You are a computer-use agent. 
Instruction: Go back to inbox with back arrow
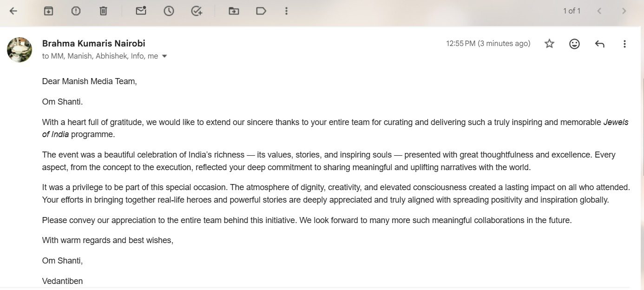[13, 11]
